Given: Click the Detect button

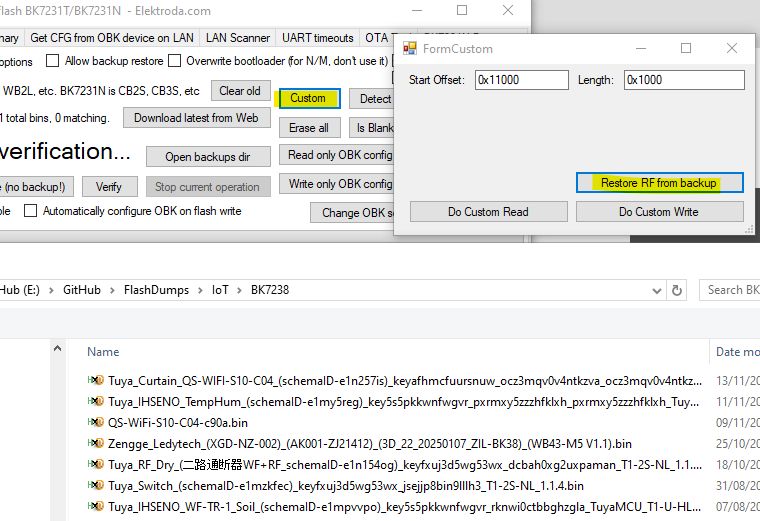Looking at the screenshot, I should [371, 99].
